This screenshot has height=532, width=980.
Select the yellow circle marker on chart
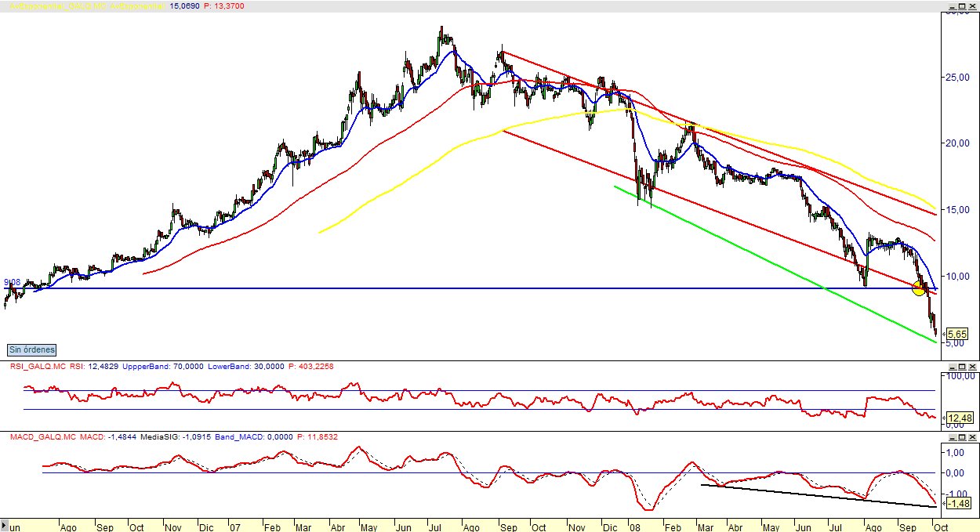pyautogui.click(x=919, y=288)
